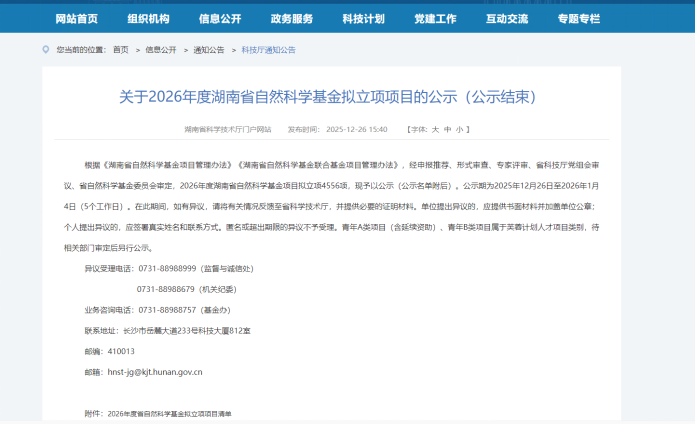Click the 科技厅通知公告 breadcrumb link
This screenshot has height=425, width=695.
(x=268, y=49)
